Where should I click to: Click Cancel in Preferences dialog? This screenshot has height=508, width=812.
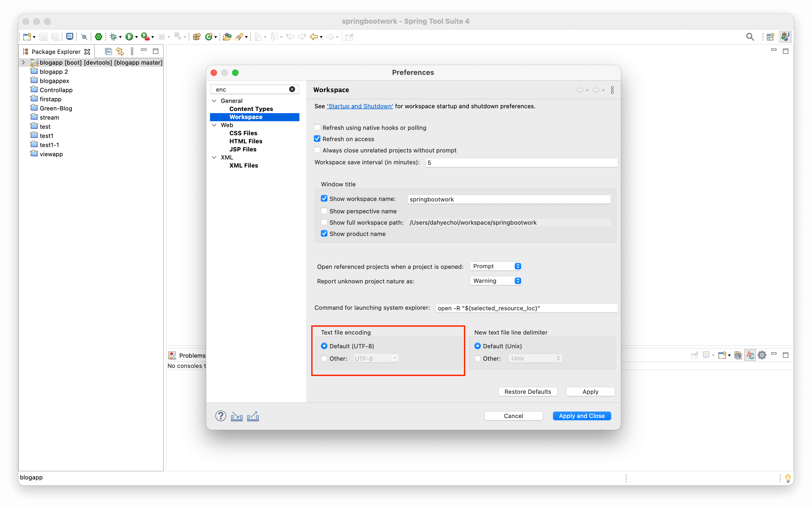(x=513, y=416)
